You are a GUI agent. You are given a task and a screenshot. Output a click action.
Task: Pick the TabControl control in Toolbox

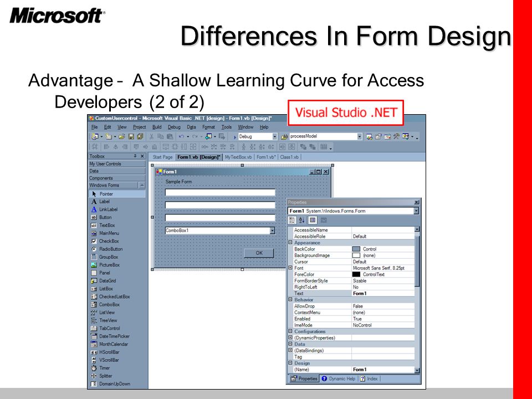(x=105, y=328)
